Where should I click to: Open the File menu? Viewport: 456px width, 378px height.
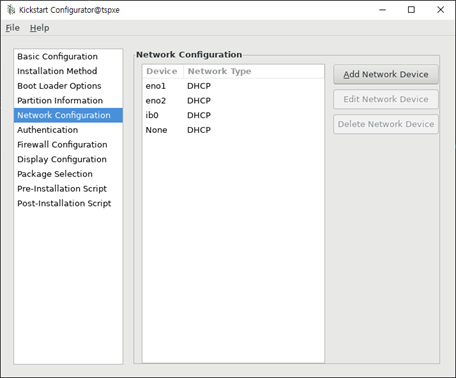coord(13,28)
